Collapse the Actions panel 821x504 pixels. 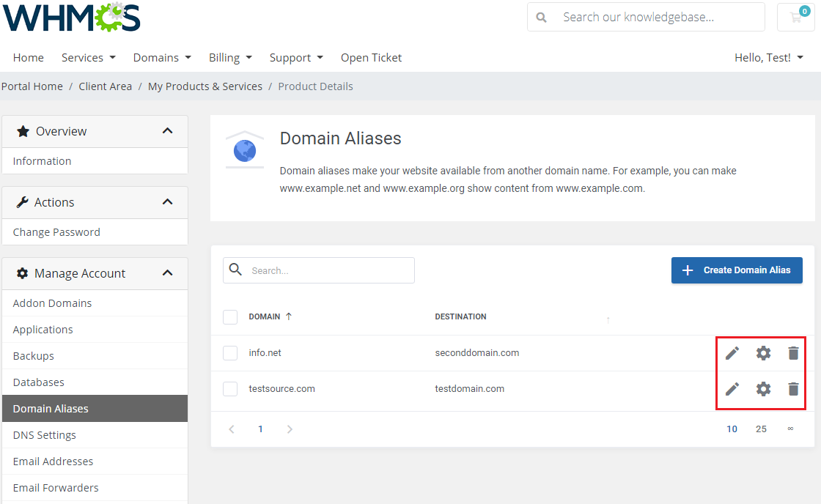point(168,202)
